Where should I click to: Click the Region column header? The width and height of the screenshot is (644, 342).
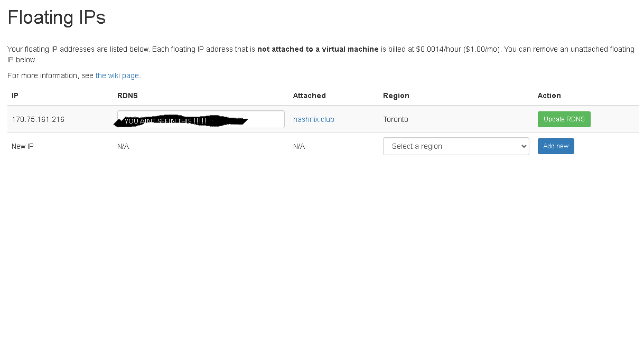[x=396, y=96]
